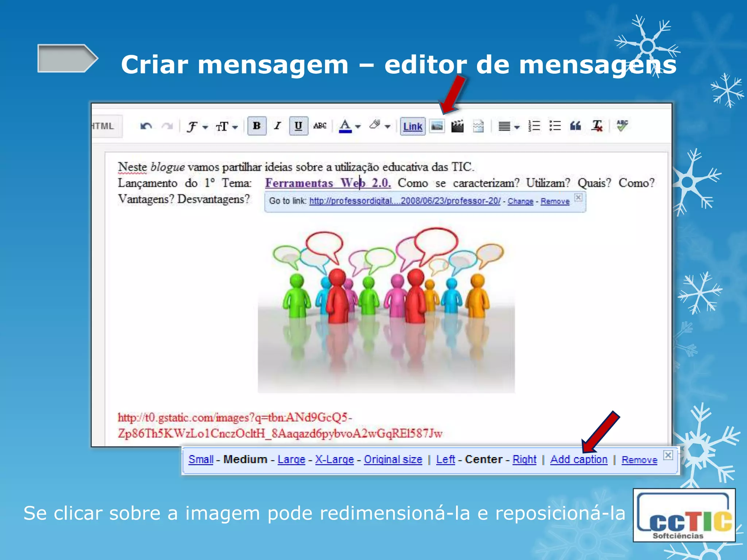This screenshot has height=560, width=747.
Task: Align the image Right
Action: (x=525, y=459)
